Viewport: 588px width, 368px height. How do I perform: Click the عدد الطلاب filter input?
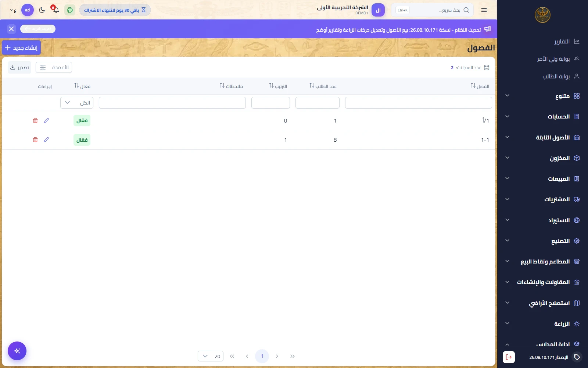click(x=318, y=103)
